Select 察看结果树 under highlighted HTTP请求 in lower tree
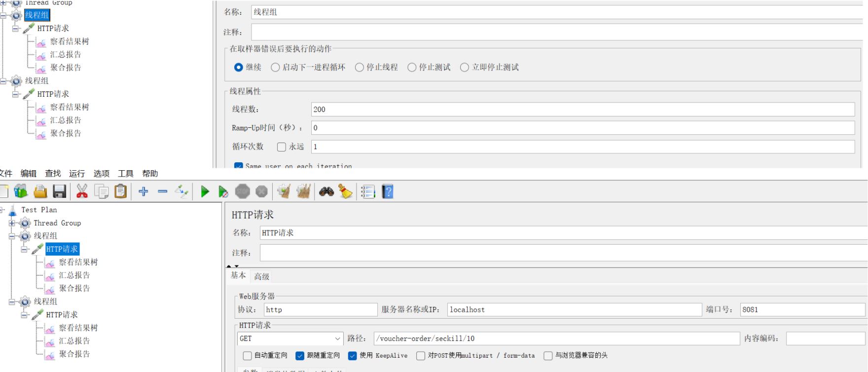 click(78, 262)
